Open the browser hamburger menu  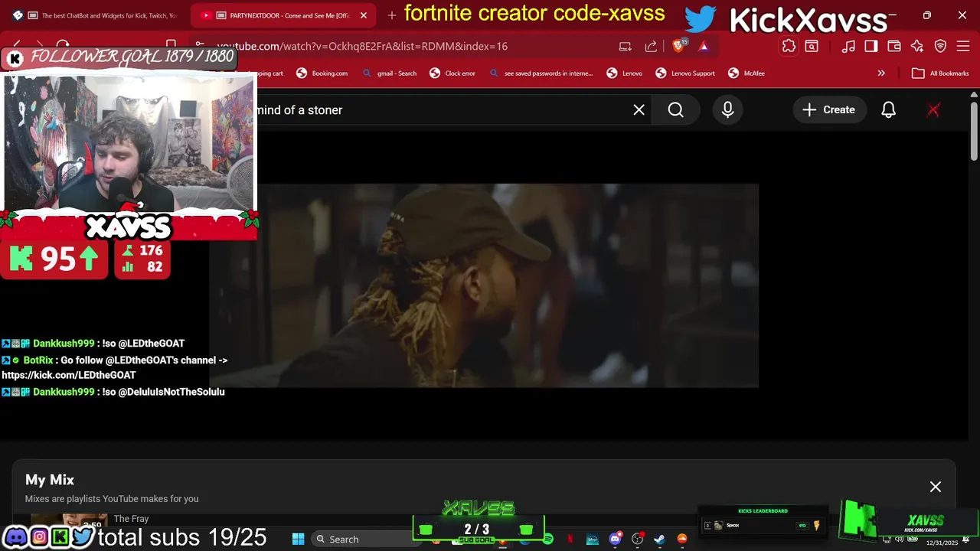coord(963,46)
